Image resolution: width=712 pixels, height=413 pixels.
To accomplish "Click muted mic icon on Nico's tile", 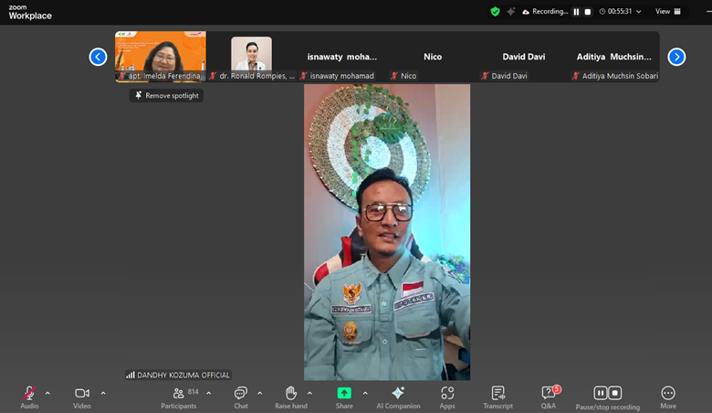I will 394,76.
